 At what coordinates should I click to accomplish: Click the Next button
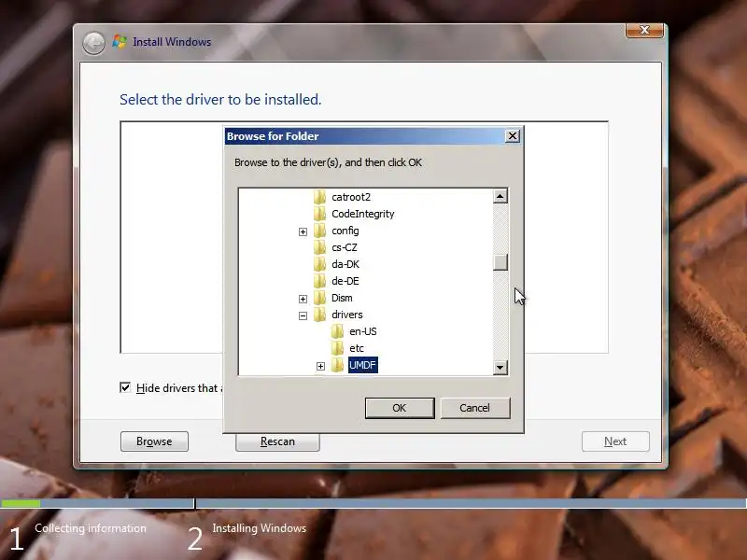[615, 441]
